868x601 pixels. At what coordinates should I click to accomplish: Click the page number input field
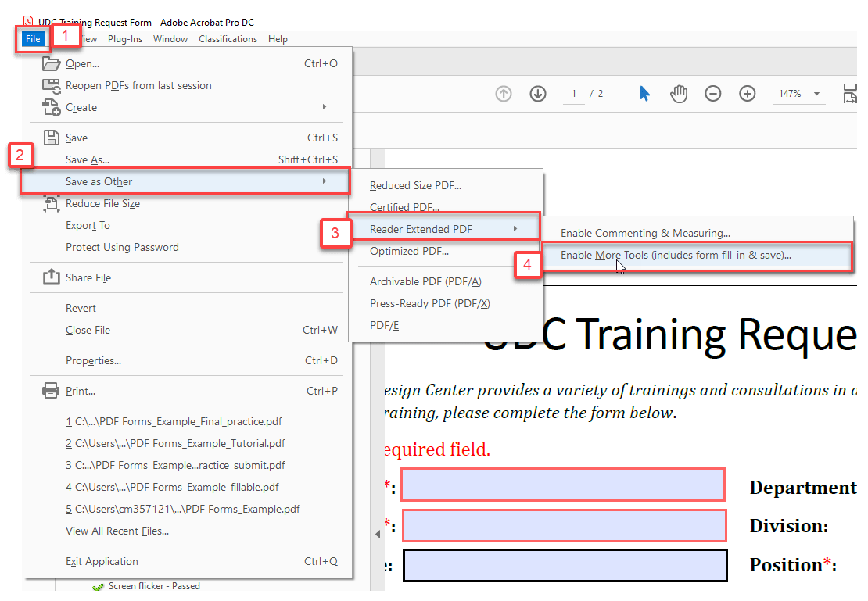[573, 93]
